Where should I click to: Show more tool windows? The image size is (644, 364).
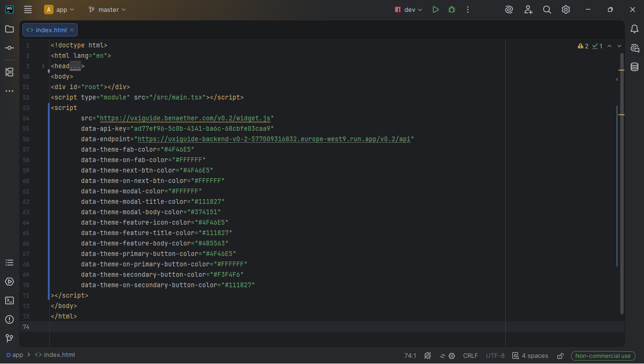9,91
